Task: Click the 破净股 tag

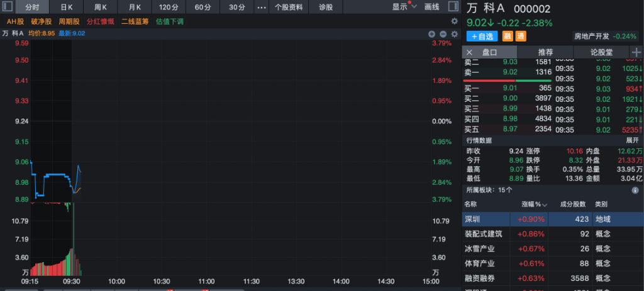Action: (x=42, y=21)
